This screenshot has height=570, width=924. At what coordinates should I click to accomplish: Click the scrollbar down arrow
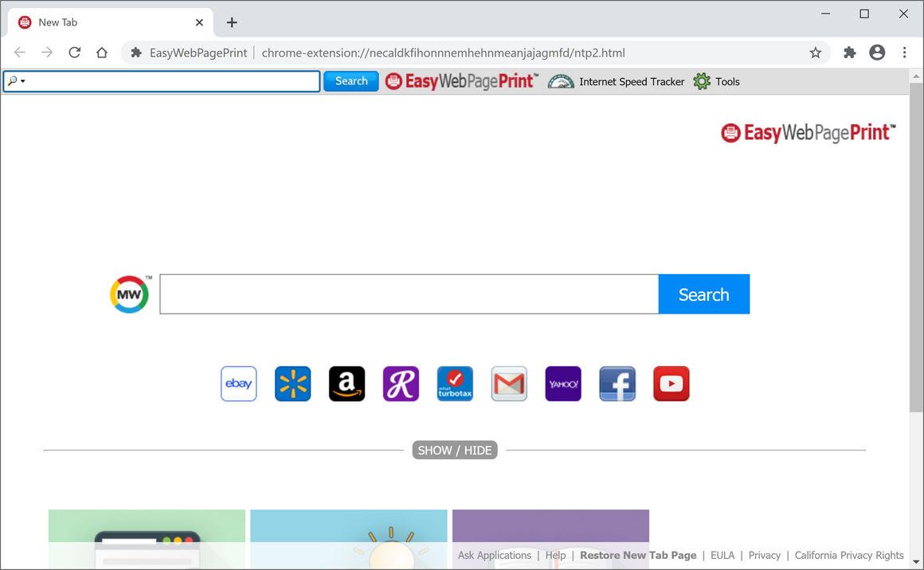pos(916,562)
